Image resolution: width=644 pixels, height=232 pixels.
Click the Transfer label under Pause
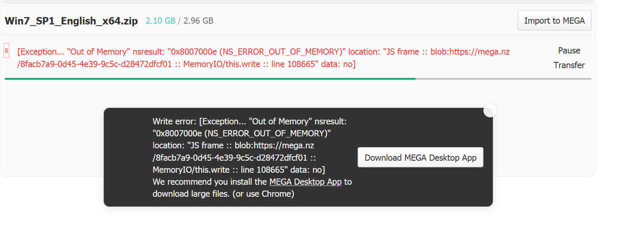pyautogui.click(x=569, y=65)
